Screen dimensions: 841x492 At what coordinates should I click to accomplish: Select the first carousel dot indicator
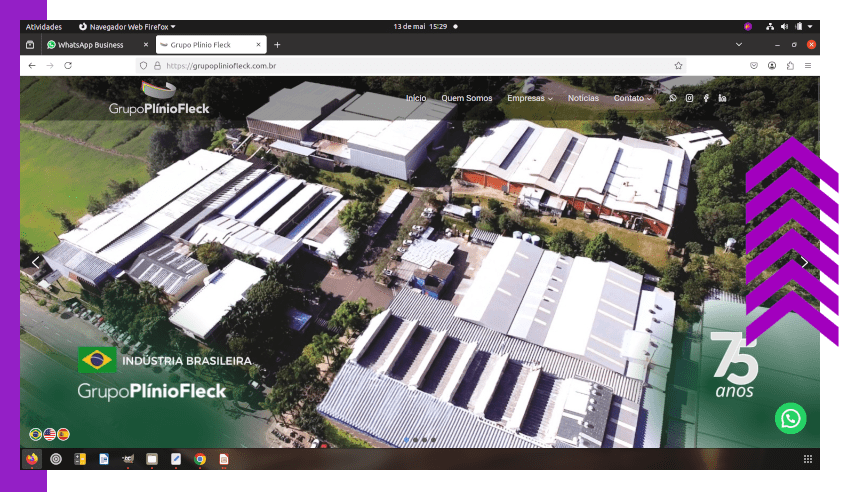click(407, 440)
